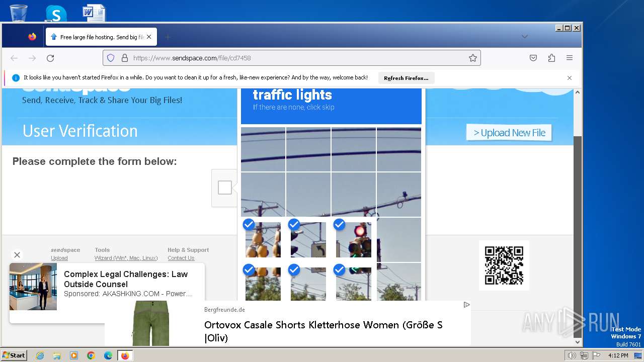Open the Skype desktop shortcut
The width and height of the screenshot is (644, 362).
55,13
